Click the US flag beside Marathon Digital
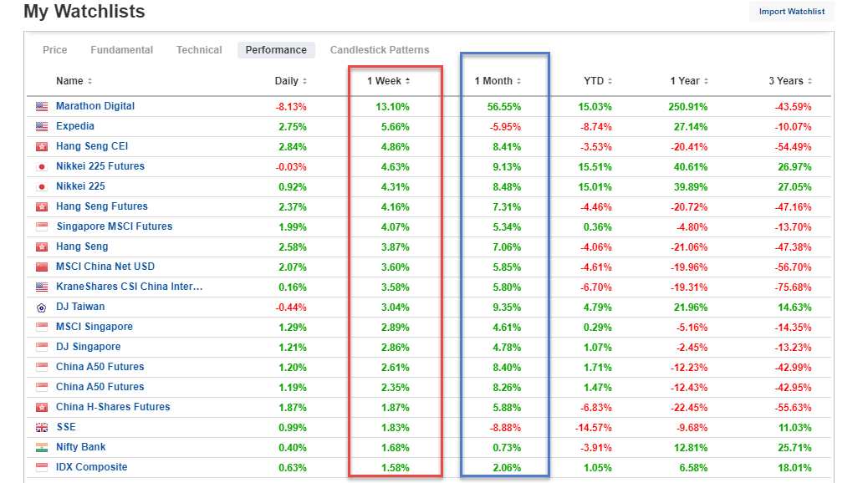Viewport: 868px width, 483px height. point(42,107)
